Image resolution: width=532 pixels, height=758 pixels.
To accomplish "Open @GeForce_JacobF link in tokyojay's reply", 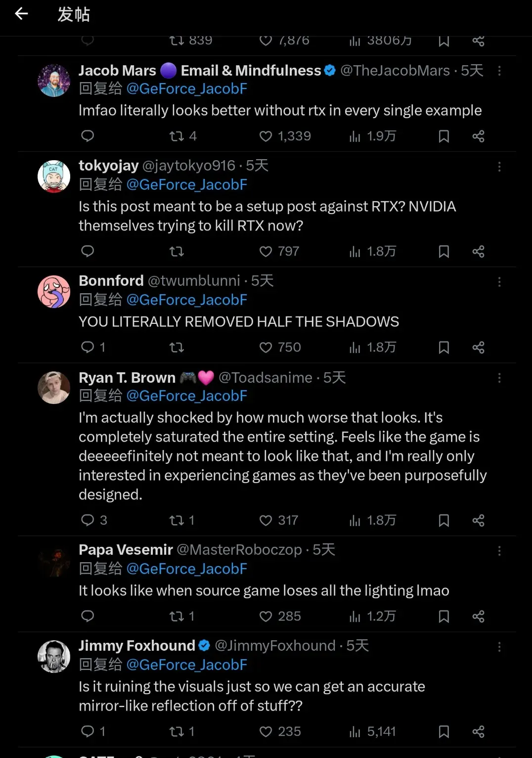I will [186, 185].
